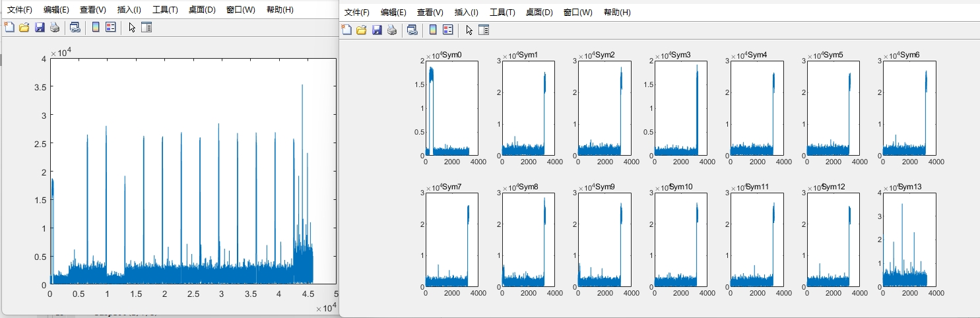Click Save icon in the Sym subplots window
Screen dimensions: 980x318
(x=377, y=30)
